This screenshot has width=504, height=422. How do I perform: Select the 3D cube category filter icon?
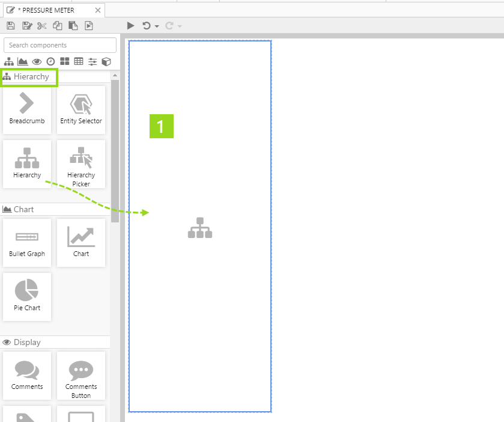coord(106,61)
